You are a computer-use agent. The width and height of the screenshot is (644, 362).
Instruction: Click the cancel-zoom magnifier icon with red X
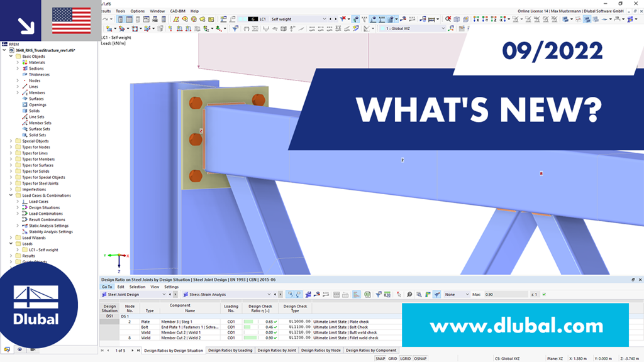tap(448, 19)
